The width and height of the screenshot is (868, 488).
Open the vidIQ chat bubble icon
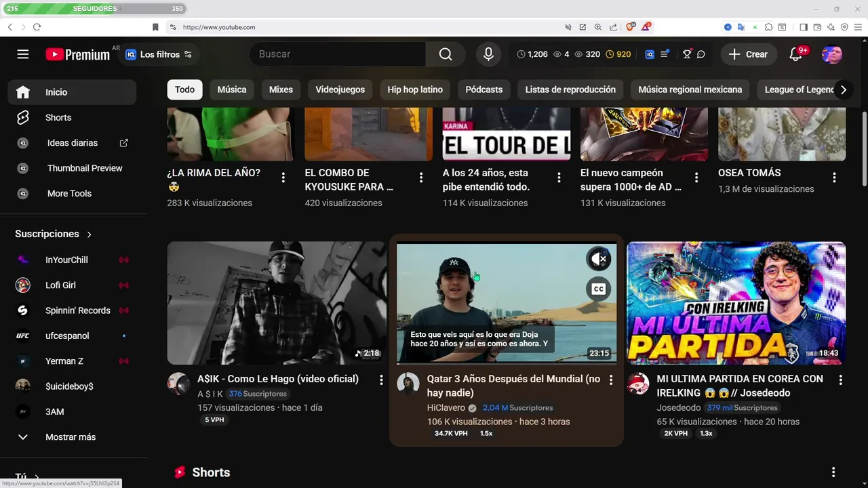click(701, 54)
